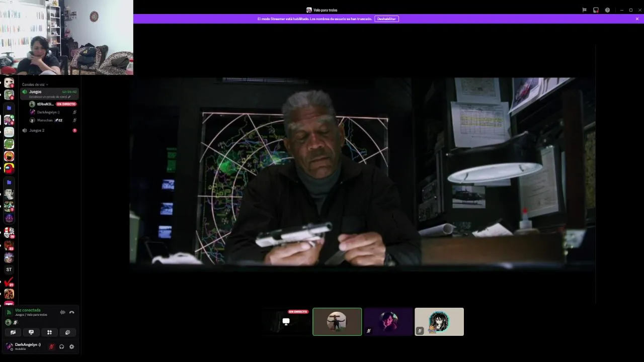Open the activities button
The height and width of the screenshot is (362, 644).
49,332
